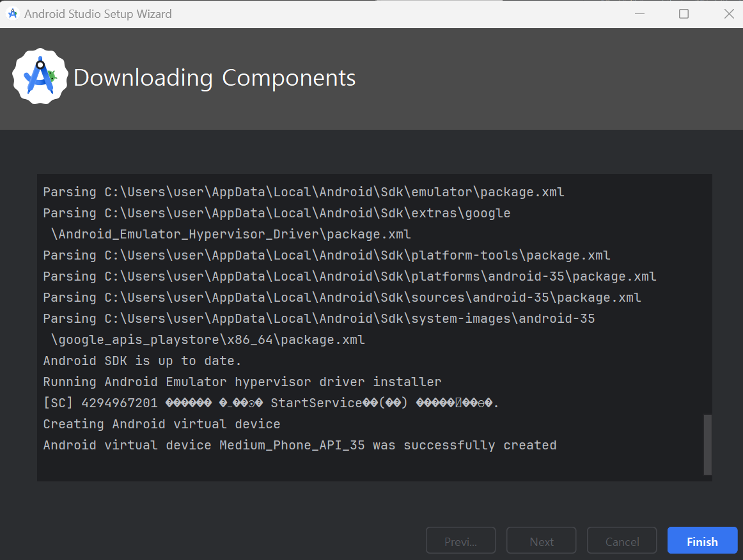Click the 'Android Studio Setup Wizard' window title
The width and height of the screenshot is (743, 560).
click(x=98, y=13)
